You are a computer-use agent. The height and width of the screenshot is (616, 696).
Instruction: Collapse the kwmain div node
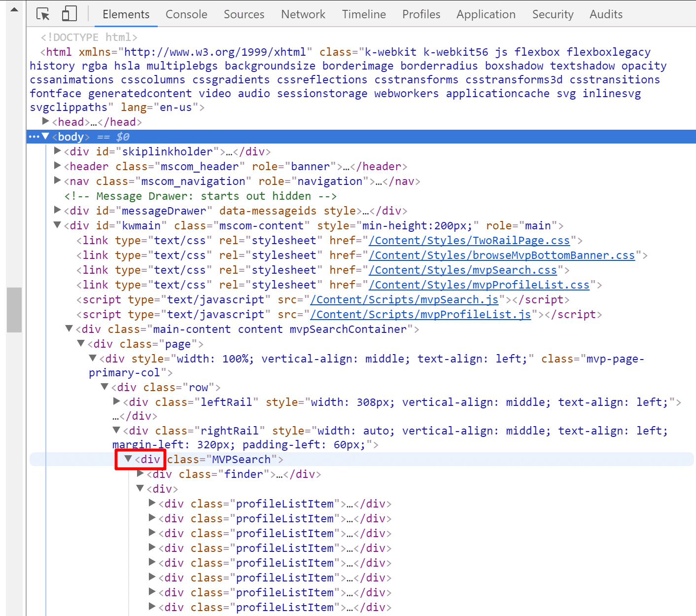coord(58,225)
